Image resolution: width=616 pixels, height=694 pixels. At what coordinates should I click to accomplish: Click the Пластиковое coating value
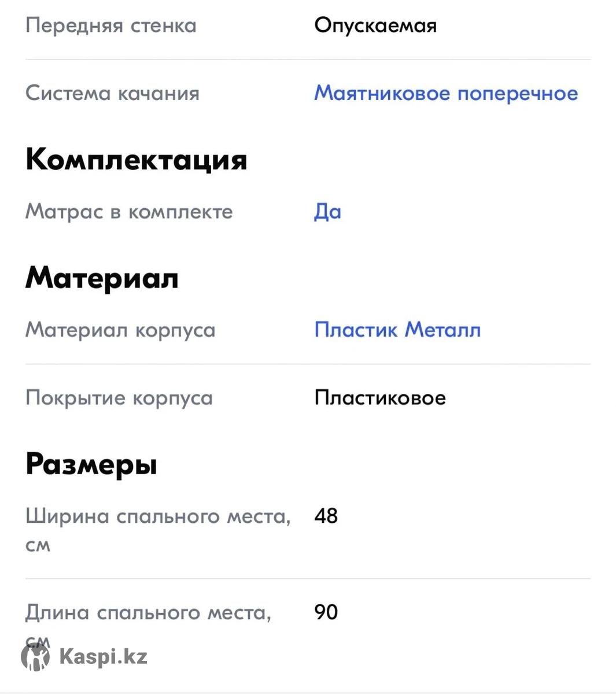[x=380, y=398]
